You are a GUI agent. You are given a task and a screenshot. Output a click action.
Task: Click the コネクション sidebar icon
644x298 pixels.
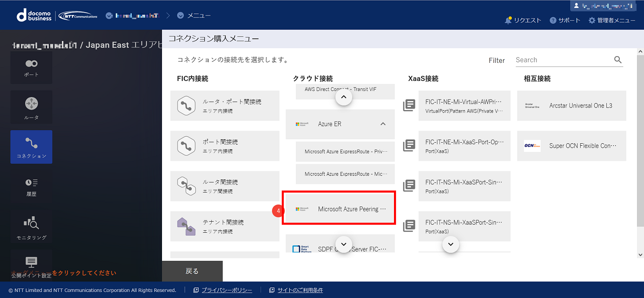click(31, 147)
